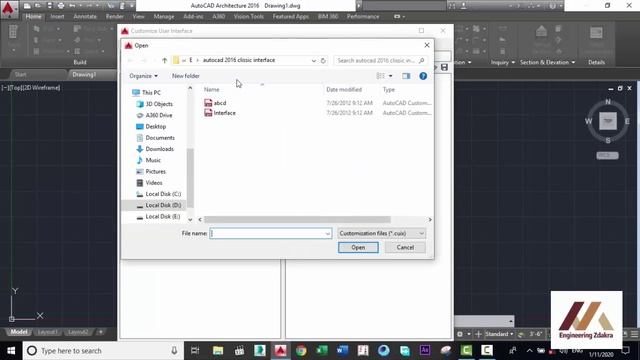Click the AutoCAD application menu logo
The height and width of the screenshot is (360, 640).
point(8,9)
